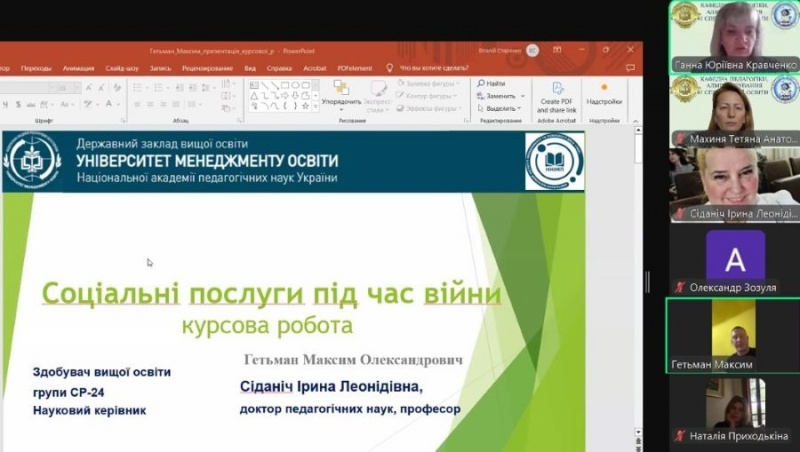Expand the Заменить replace dropdown
Image resolution: width=800 pixels, height=452 pixels.
501,96
